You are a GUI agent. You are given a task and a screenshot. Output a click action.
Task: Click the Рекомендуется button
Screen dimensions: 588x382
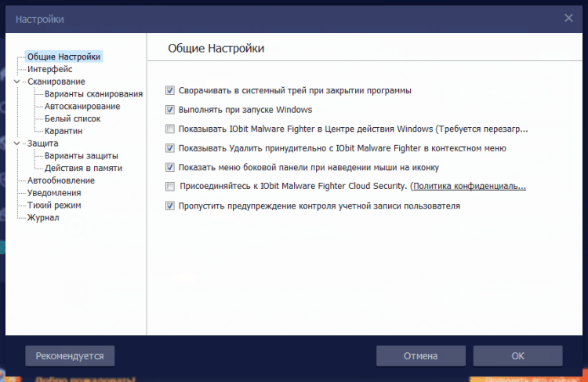pos(70,356)
